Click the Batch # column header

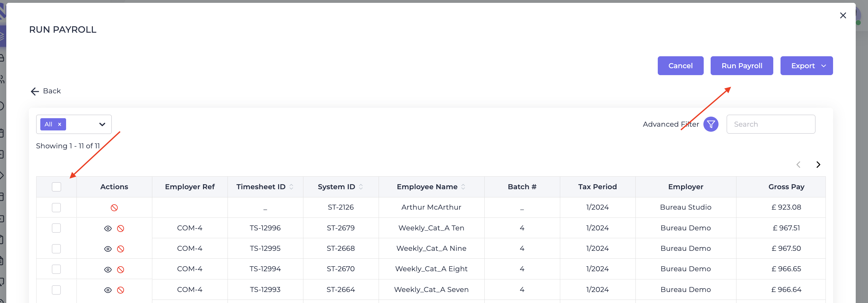click(522, 187)
